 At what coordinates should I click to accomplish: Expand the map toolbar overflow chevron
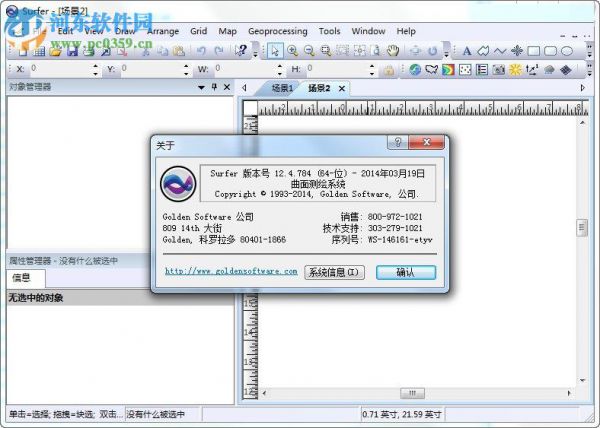coord(589,70)
